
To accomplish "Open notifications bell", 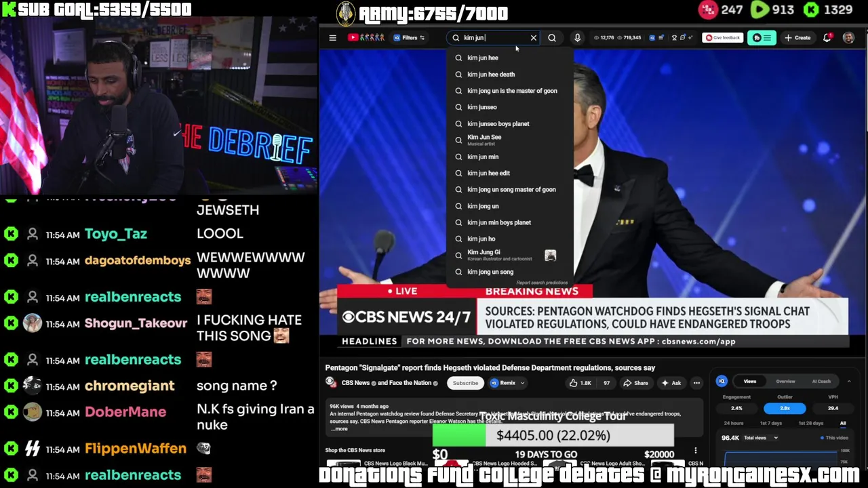I will click(x=827, y=38).
